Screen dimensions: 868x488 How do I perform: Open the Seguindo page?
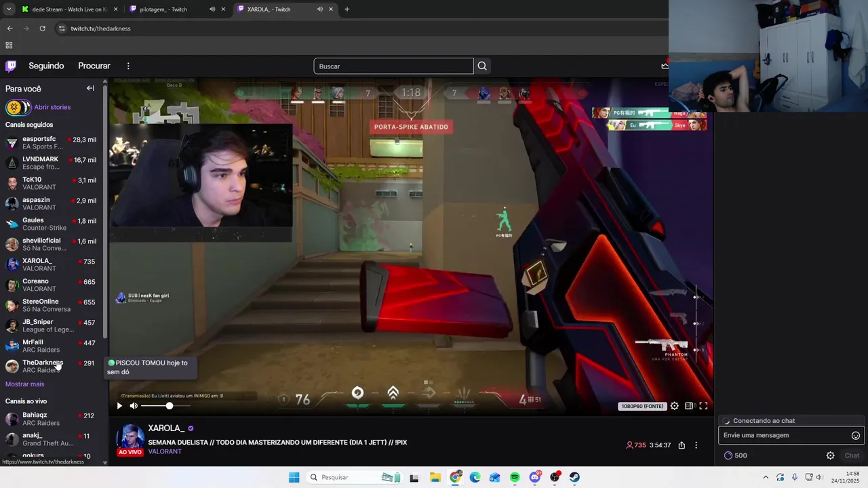click(x=46, y=66)
